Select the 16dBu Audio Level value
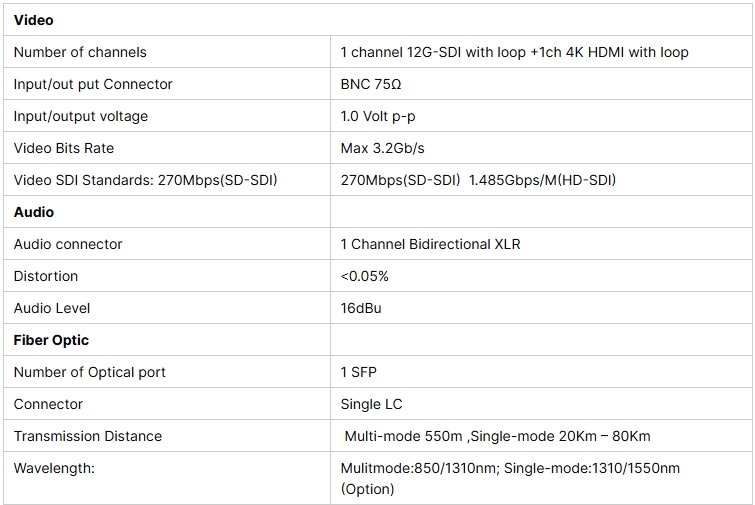This screenshot has width=755, height=505. (361, 308)
